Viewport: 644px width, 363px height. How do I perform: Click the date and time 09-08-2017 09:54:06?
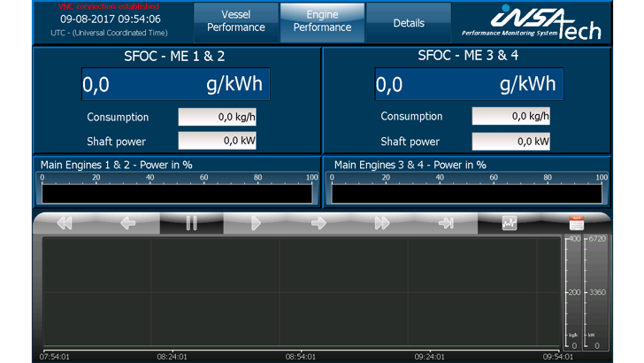(110, 19)
